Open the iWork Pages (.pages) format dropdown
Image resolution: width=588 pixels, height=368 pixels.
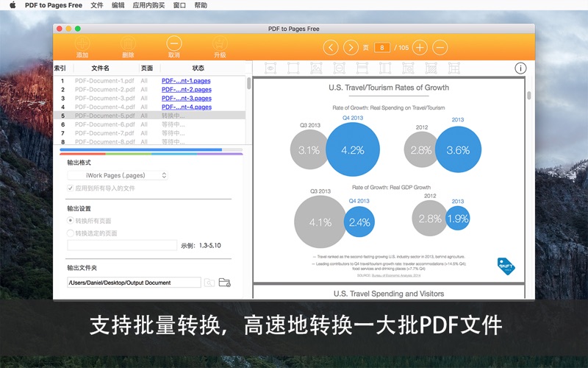(x=118, y=175)
